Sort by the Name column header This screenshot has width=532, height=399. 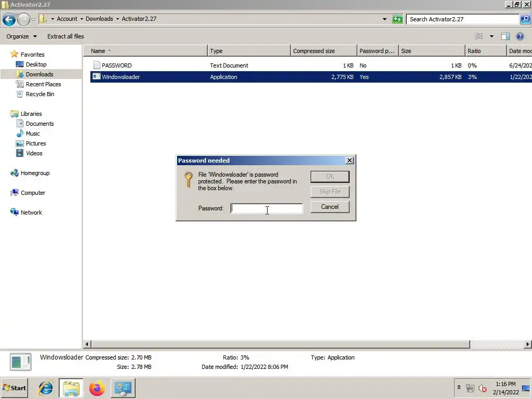pyautogui.click(x=145, y=51)
